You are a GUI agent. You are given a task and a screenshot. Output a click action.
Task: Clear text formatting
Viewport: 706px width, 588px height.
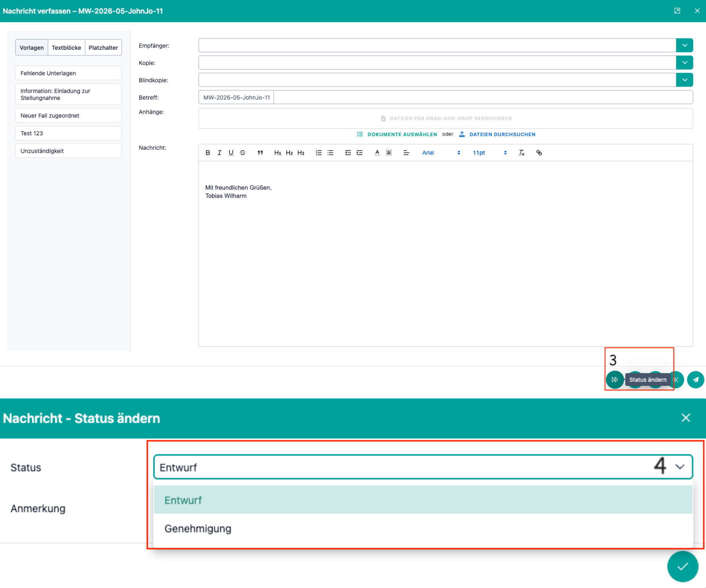522,153
